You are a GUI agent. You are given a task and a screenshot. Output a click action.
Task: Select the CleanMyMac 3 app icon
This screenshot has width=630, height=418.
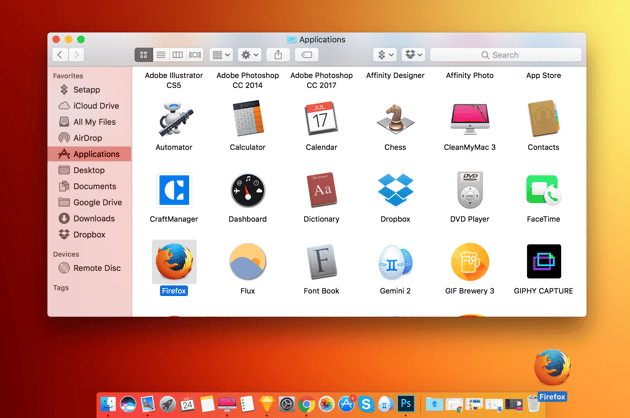[470, 119]
